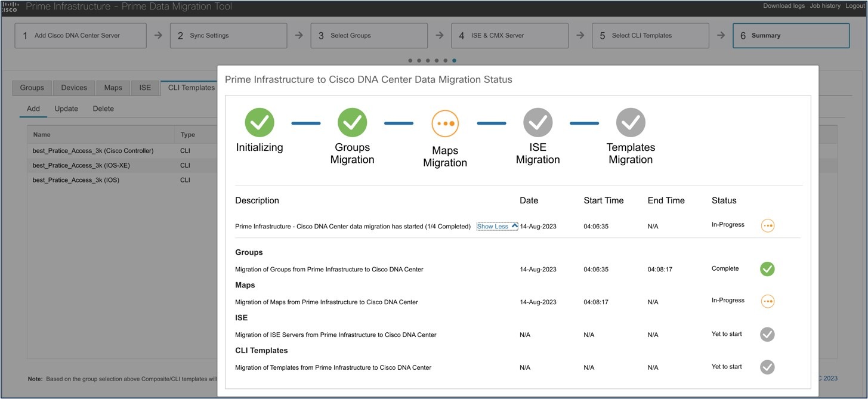Viewport: 868px width, 399px height.
Task: Click the gray Yet to start icon for ISE
Action: point(767,335)
